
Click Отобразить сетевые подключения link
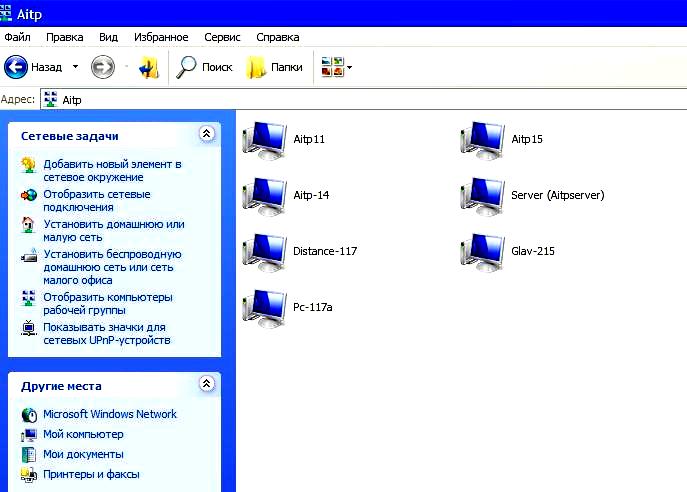(x=97, y=201)
